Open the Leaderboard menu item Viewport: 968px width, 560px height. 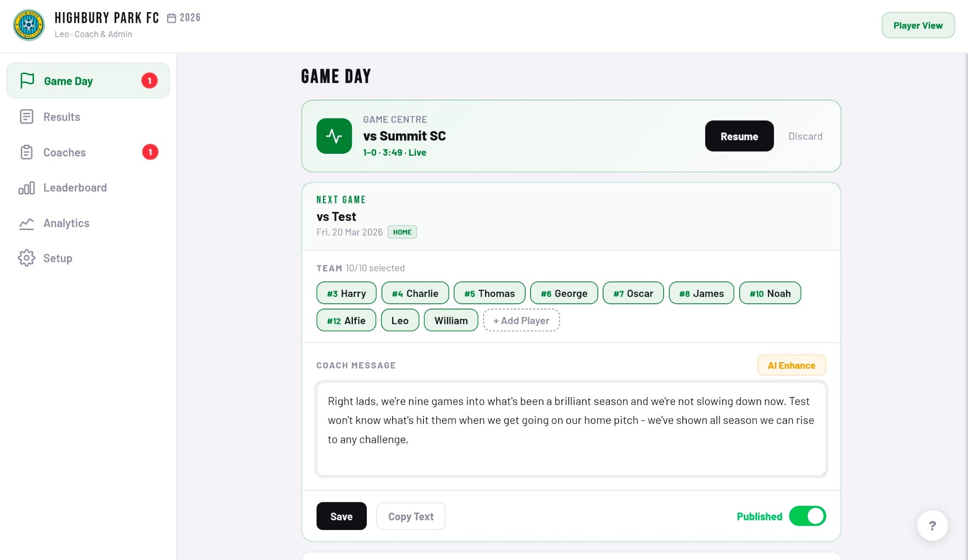[75, 188]
